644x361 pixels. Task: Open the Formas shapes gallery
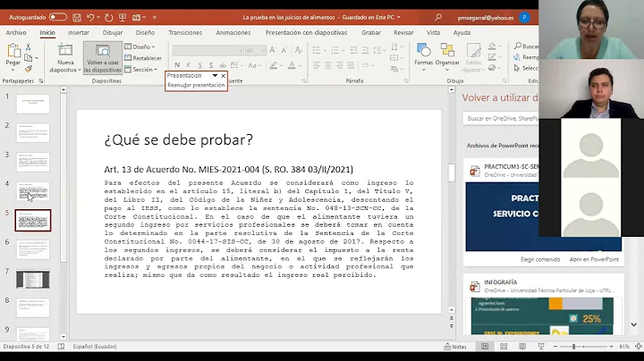click(423, 57)
